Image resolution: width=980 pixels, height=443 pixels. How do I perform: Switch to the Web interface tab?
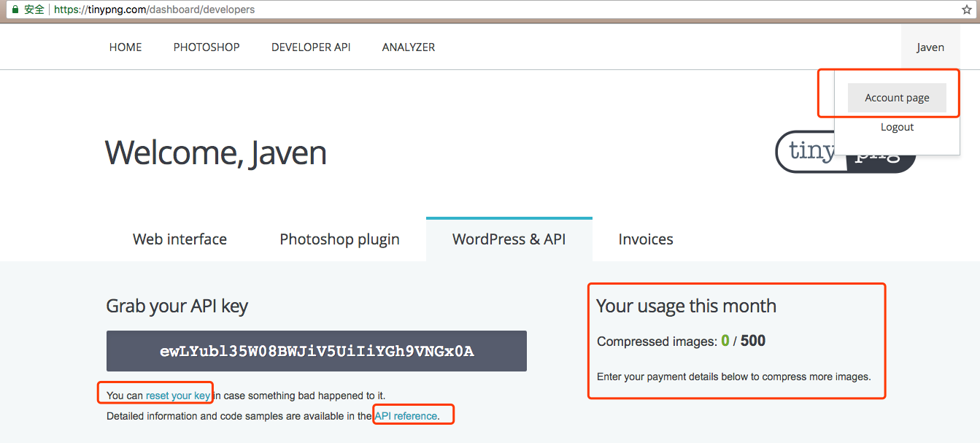(x=180, y=239)
